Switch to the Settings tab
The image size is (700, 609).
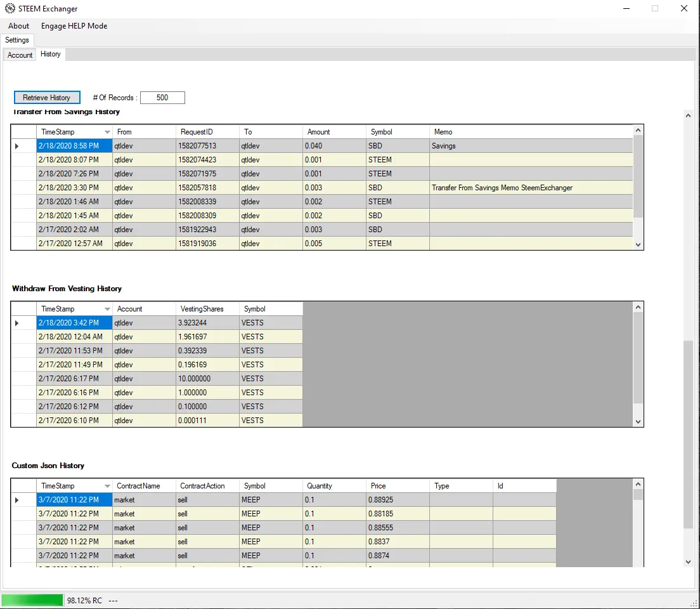(17, 40)
